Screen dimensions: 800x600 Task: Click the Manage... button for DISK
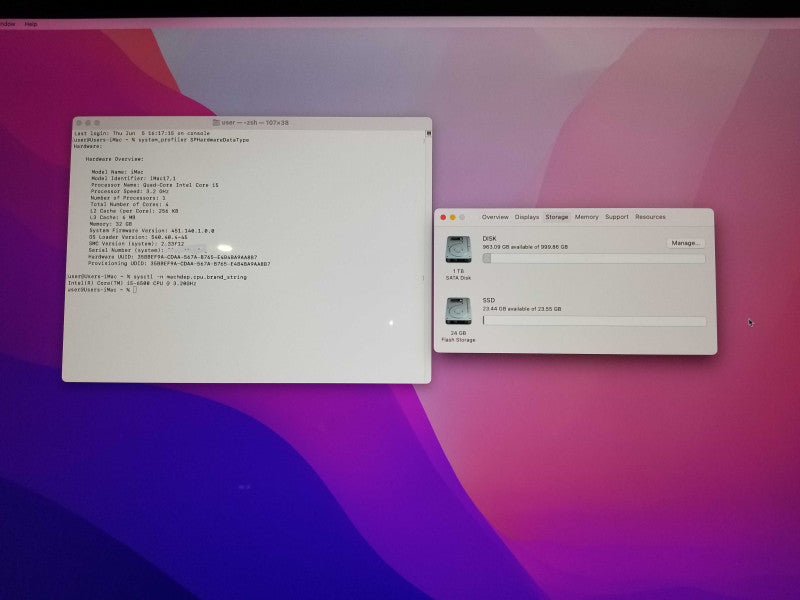(x=686, y=243)
